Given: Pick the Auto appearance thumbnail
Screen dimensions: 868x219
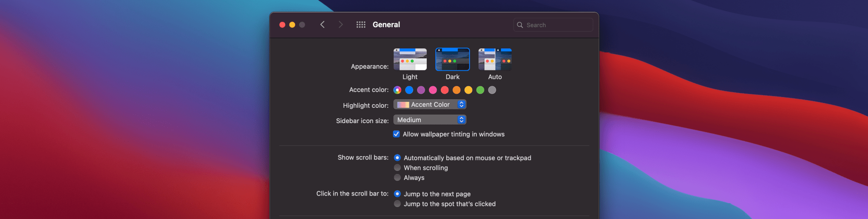Looking at the screenshot, I should point(495,59).
